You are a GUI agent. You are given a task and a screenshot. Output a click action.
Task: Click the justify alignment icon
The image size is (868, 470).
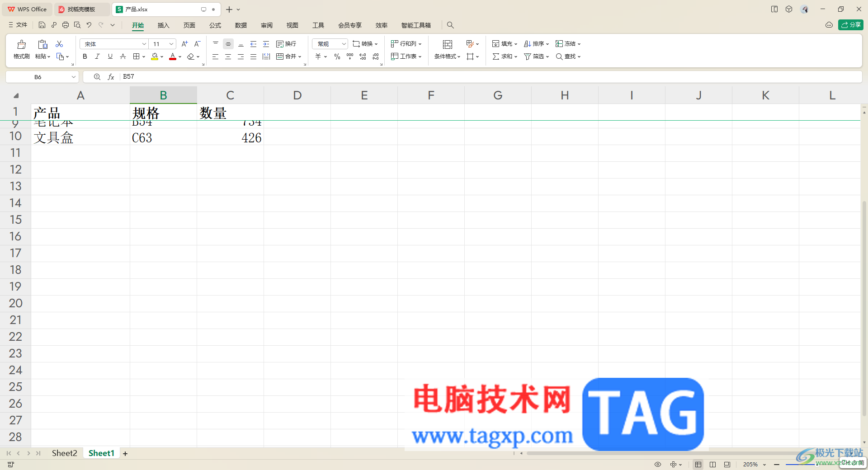click(254, 56)
